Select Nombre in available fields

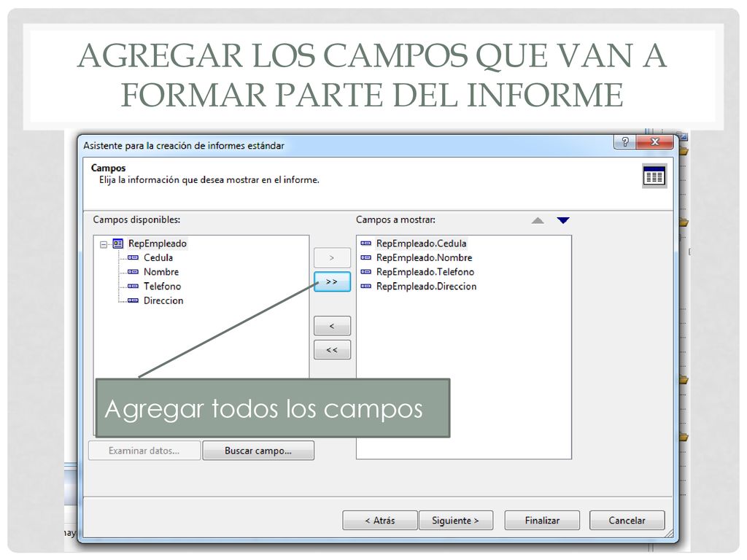coord(161,272)
